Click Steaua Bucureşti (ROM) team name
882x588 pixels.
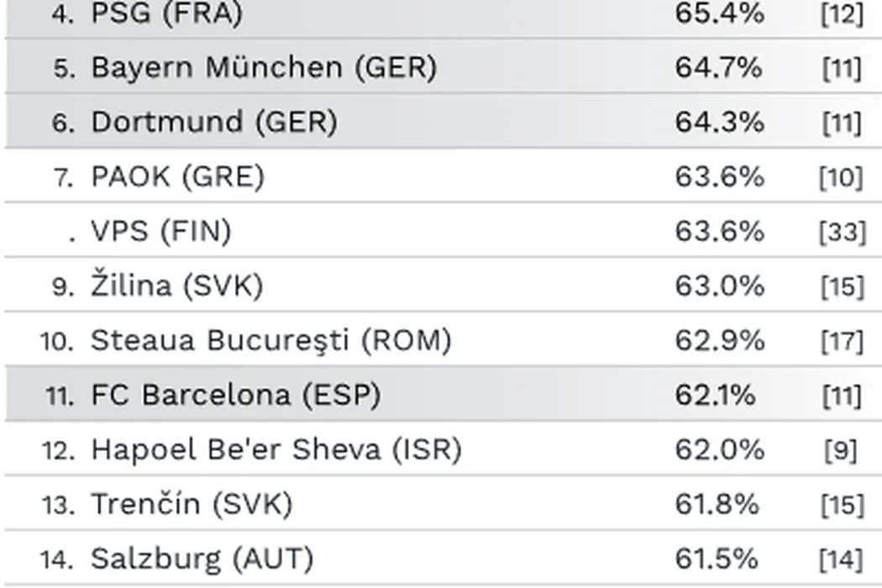pyautogui.click(x=270, y=340)
